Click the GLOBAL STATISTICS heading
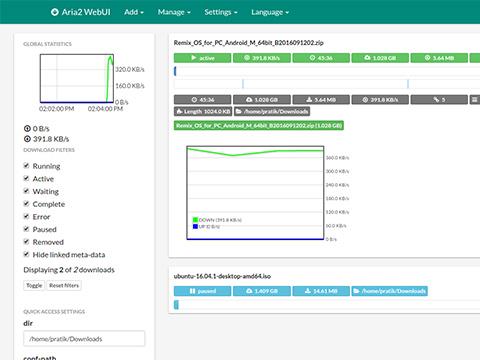 (47, 44)
